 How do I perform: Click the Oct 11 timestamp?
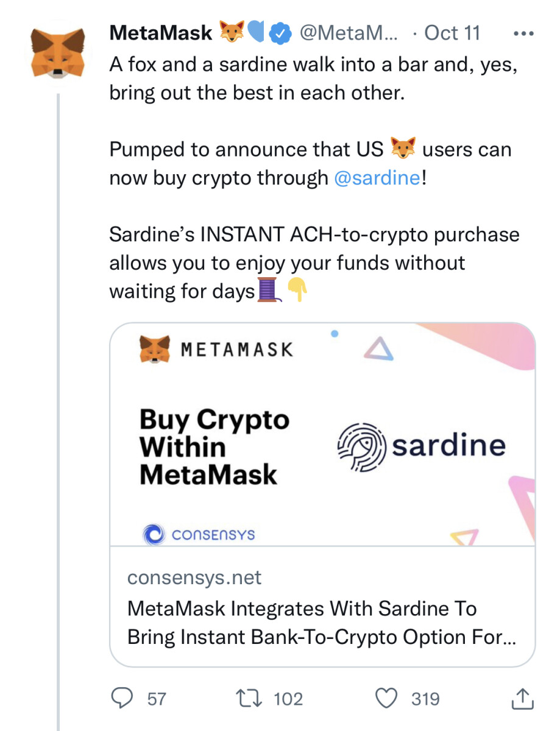453,33
